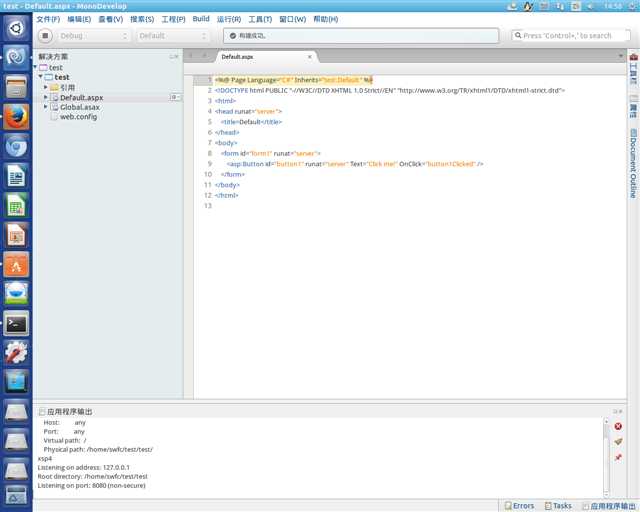Click the 'Listening on address: 127.0.0.1' output line
This screenshot has height=512, width=640.
[83, 467]
